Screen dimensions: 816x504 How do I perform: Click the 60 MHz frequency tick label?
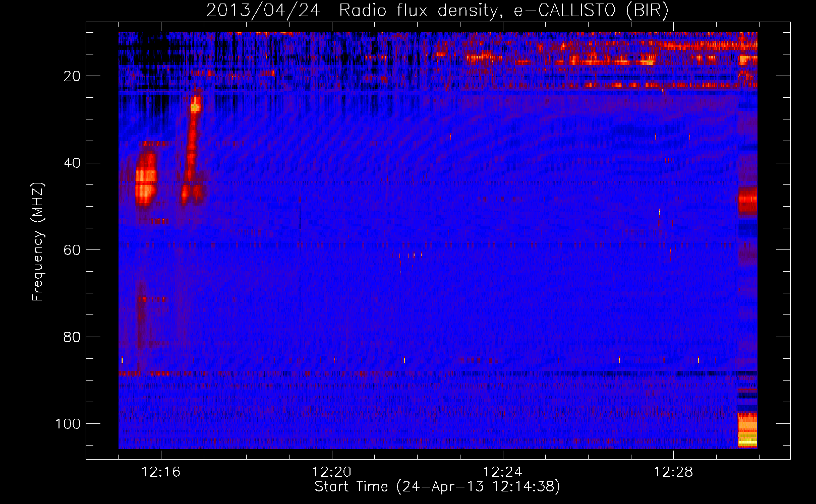click(x=72, y=250)
